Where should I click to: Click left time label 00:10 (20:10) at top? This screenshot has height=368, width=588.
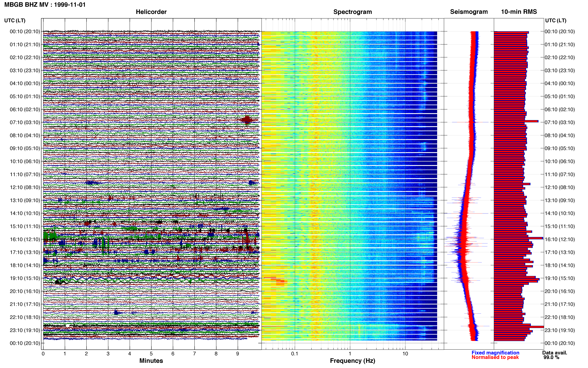tap(25, 31)
